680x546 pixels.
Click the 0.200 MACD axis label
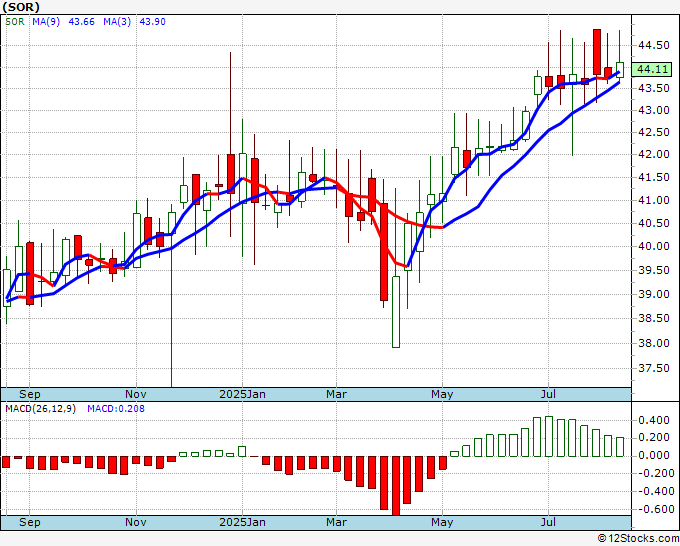654,438
